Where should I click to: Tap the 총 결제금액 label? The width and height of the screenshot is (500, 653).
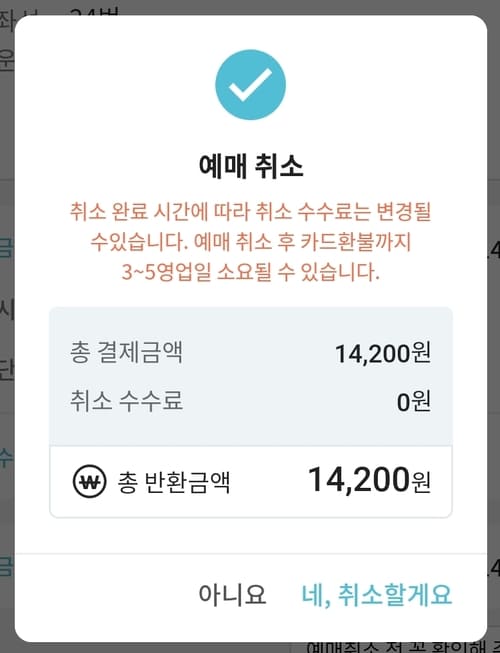[x=126, y=352]
